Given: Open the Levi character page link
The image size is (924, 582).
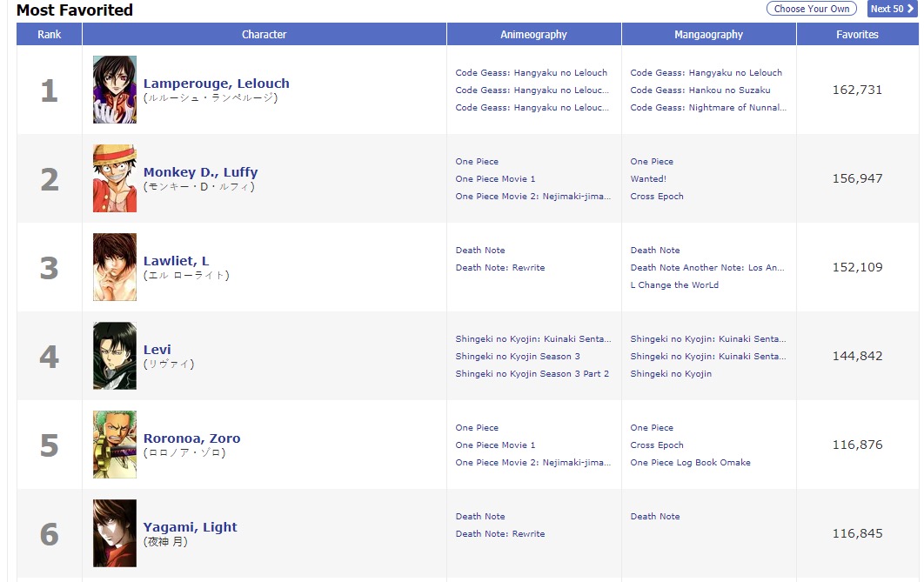Looking at the screenshot, I should tap(157, 350).
